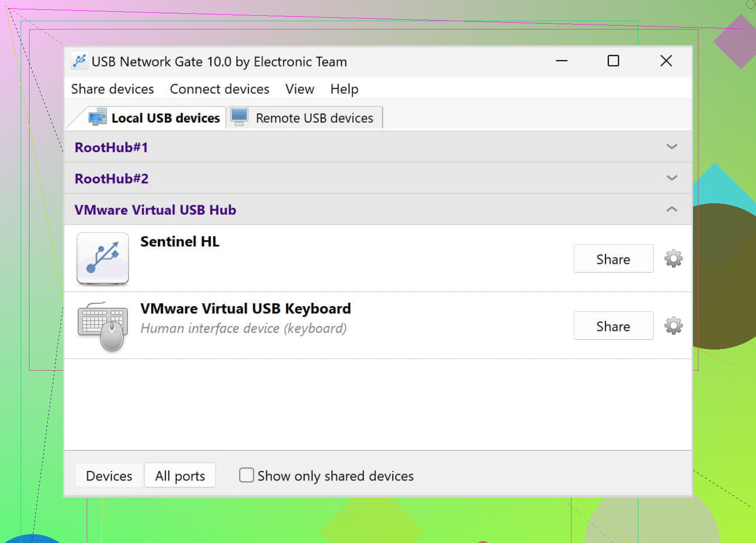Viewport: 756px width, 543px height.
Task: Select the Sentinel HL device name
Action: [x=180, y=241]
